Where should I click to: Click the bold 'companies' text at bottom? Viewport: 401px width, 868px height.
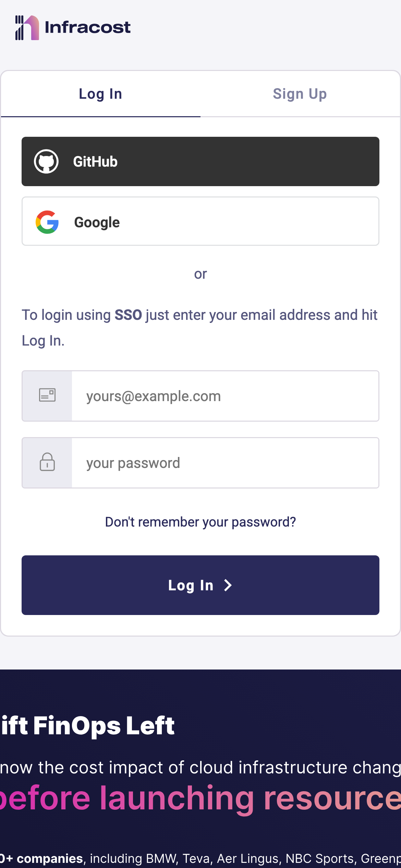[x=50, y=858]
